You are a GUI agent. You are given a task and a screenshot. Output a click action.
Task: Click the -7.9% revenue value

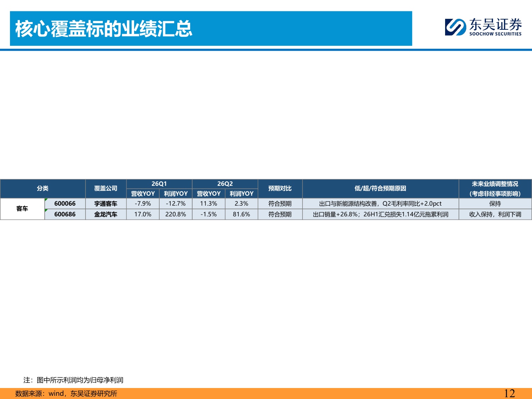click(143, 204)
